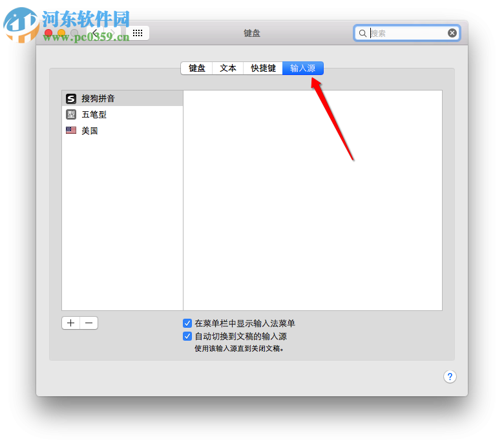Click into the 搜索 search field
Screen dimensions: 504x448
pos(407,33)
